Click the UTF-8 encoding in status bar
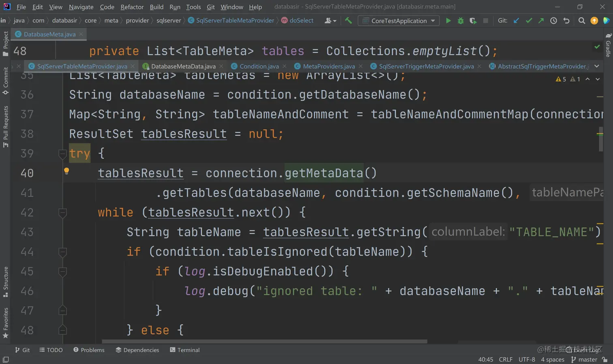613x364 pixels. coord(527,360)
